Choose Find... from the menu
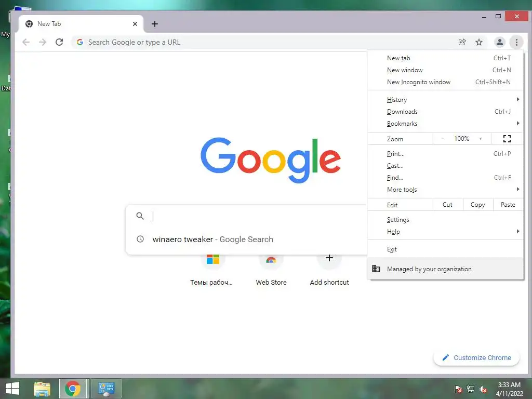 point(445,178)
